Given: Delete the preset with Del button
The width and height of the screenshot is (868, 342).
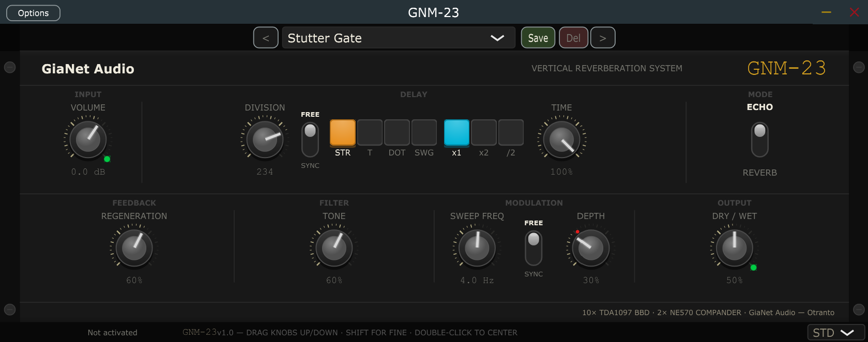Looking at the screenshot, I should click(573, 38).
